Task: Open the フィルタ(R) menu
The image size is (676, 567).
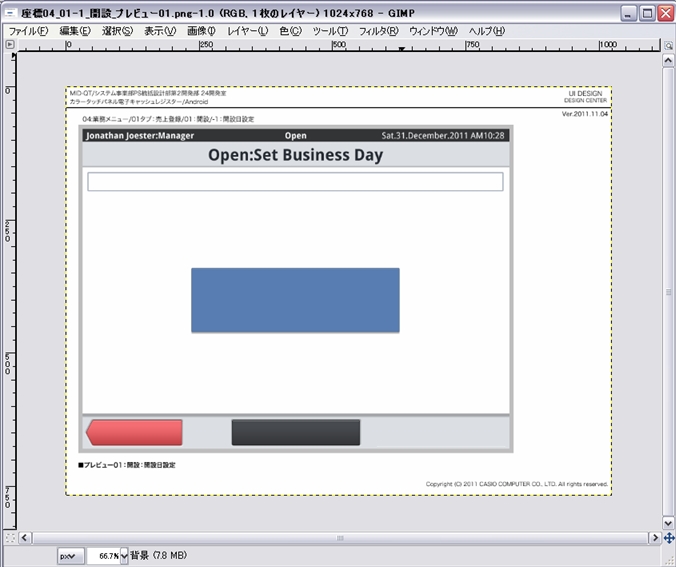Action: (378, 31)
